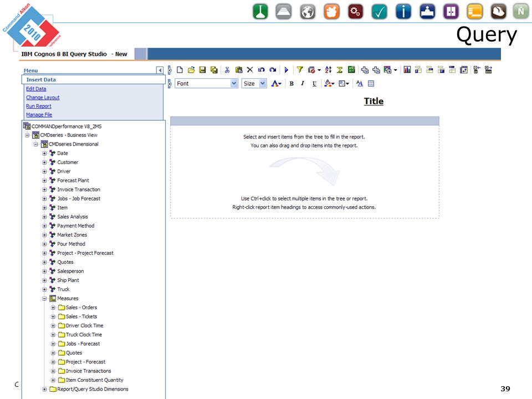Image resolution: width=532 pixels, height=399 pixels.
Task: Click the dark red gears icon in top bar
Action: click(x=355, y=12)
